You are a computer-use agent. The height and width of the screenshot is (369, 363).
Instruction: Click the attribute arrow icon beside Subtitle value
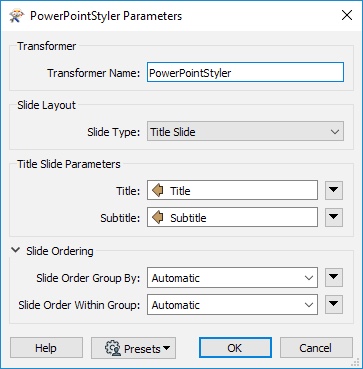pos(158,218)
